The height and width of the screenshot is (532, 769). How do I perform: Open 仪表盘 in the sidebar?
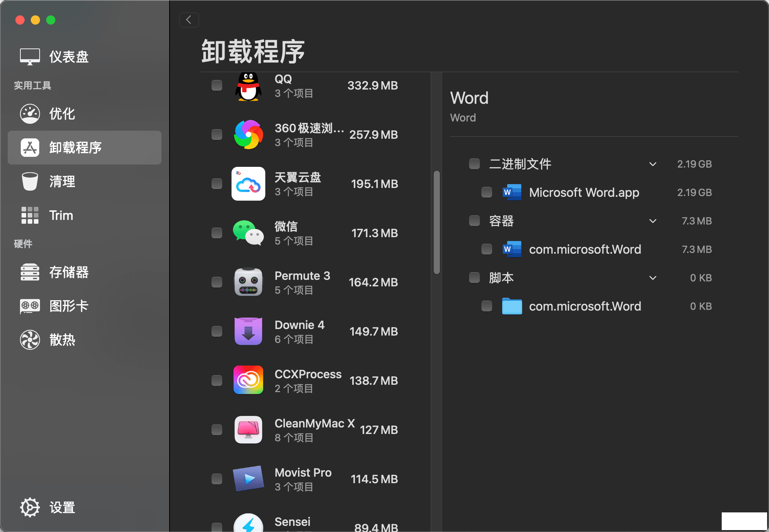pos(85,57)
